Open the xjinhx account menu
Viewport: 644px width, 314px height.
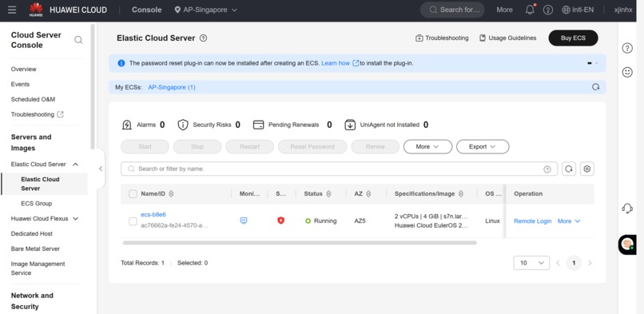click(623, 10)
